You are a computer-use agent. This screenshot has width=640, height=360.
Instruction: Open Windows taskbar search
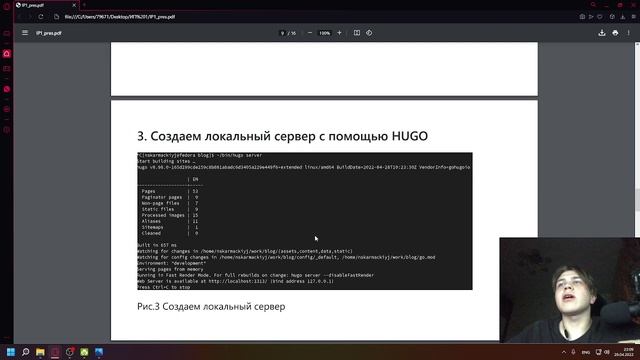point(26,352)
